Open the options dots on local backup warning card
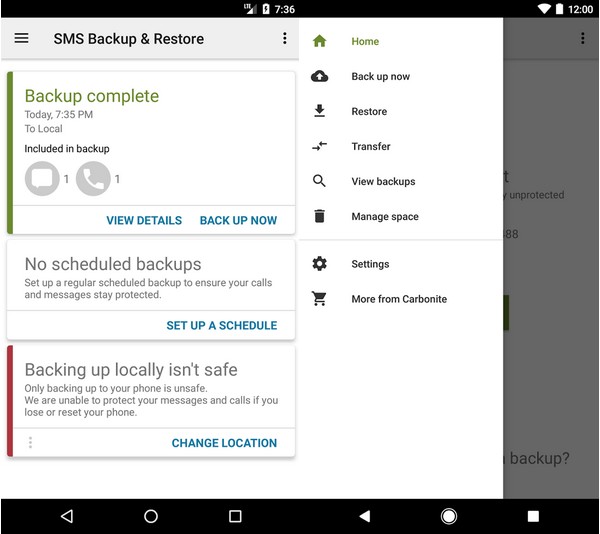 click(x=30, y=443)
